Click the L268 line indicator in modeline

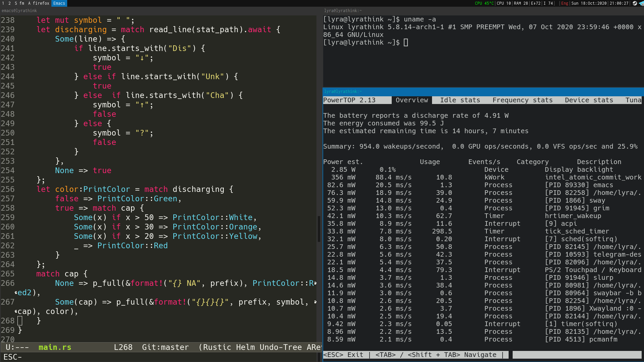coord(123,347)
